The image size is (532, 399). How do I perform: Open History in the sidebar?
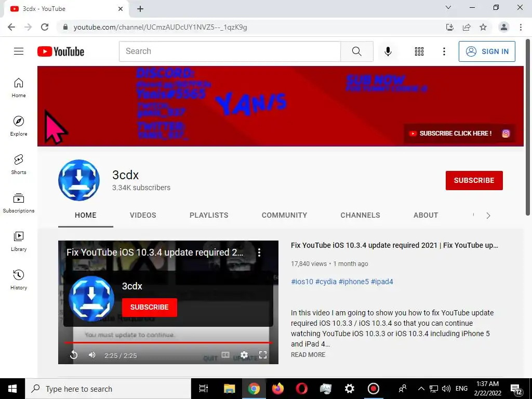click(x=19, y=280)
